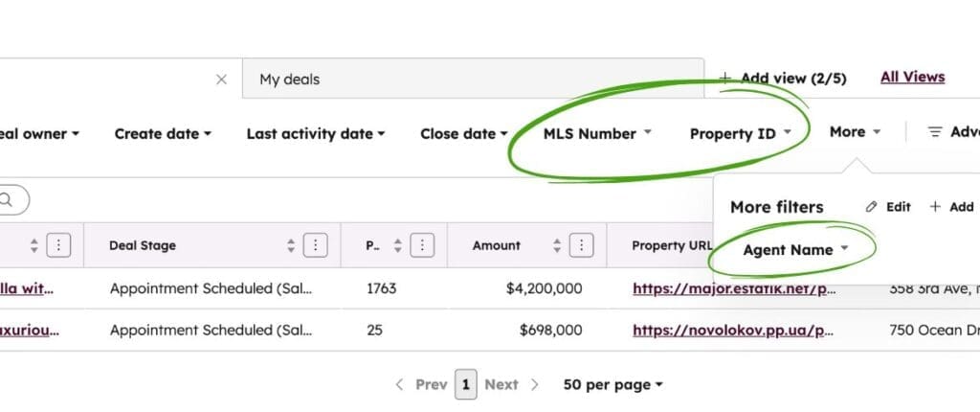Click the pencil Edit icon in More filters

(x=871, y=207)
